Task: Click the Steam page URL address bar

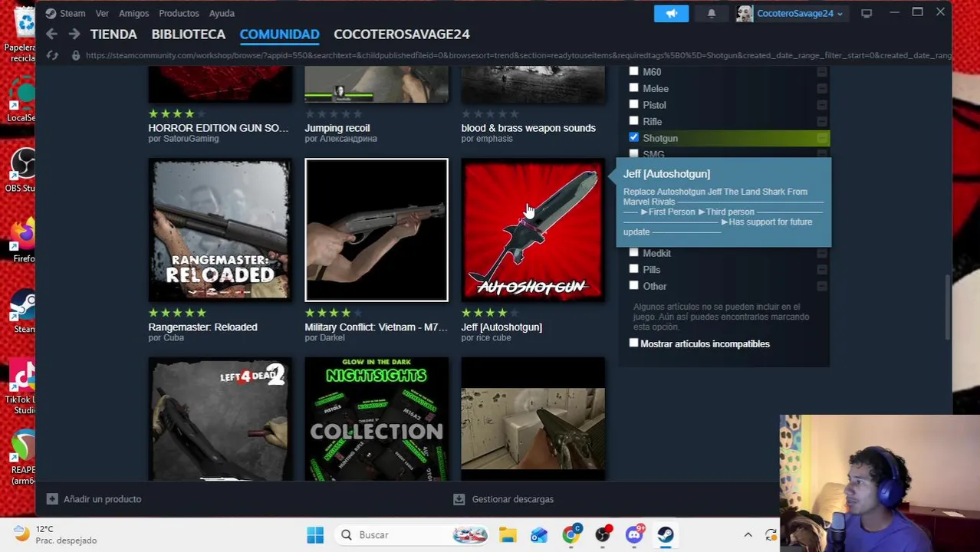Action: pos(518,55)
